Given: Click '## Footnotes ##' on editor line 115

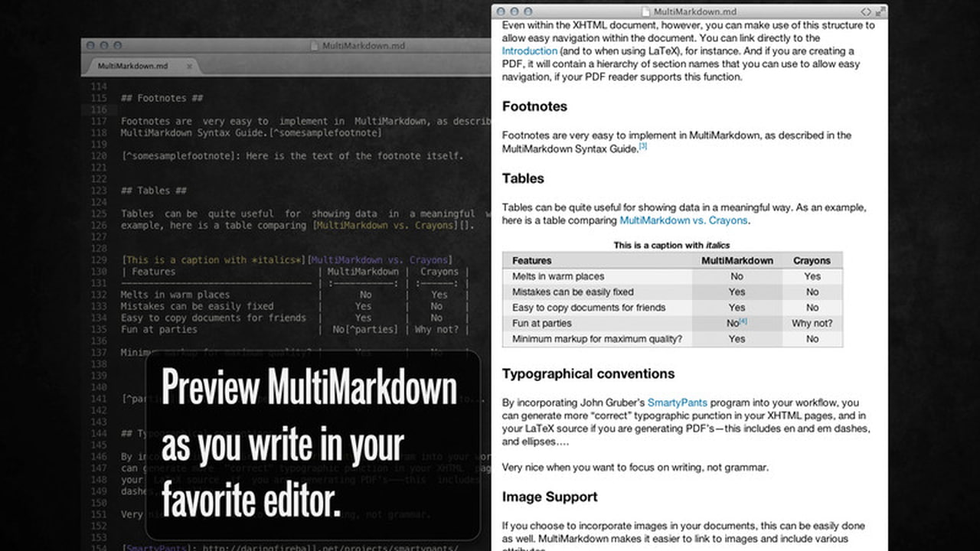Looking at the screenshot, I should [162, 99].
